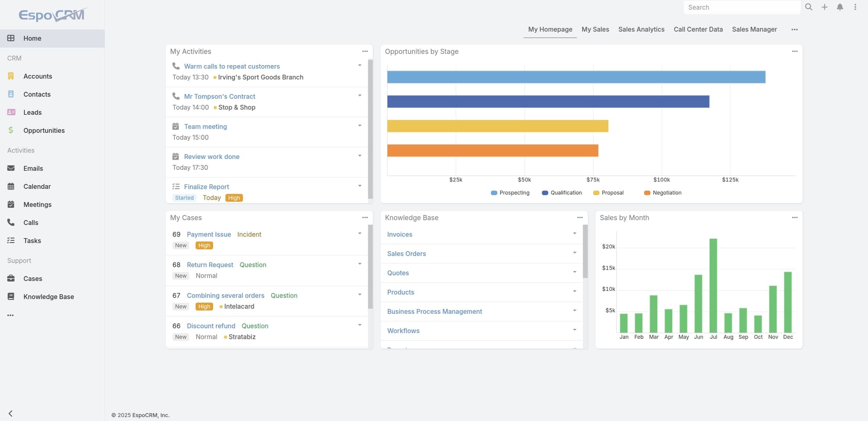This screenshot has width=868, height=421.
Task: Expand the Team meeting row dropdown arrow
Action: pyautogui.click(x=360, y=126)
